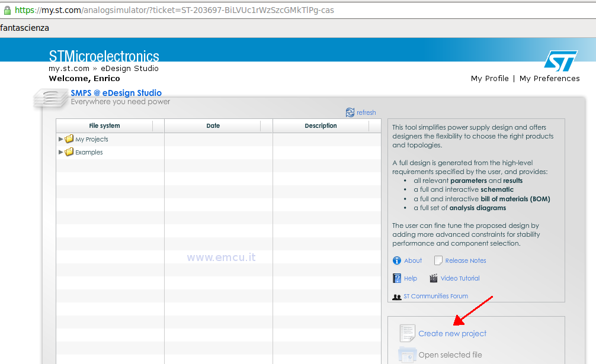The height and width of the screenshot is (364, 596).
Task: Click the ST logo in the header
Action: [x=560, y=61]
